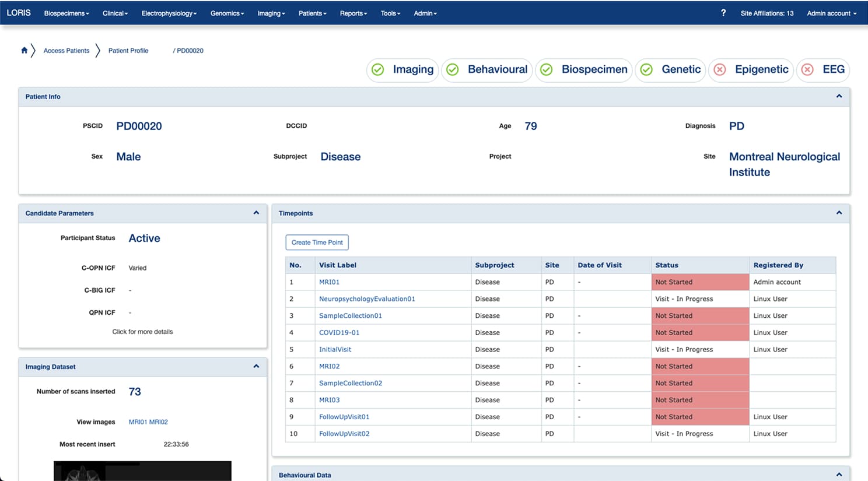868x481 pixels.
Task: Click the Behavioural status badge icon
Action: coord(453,69)
